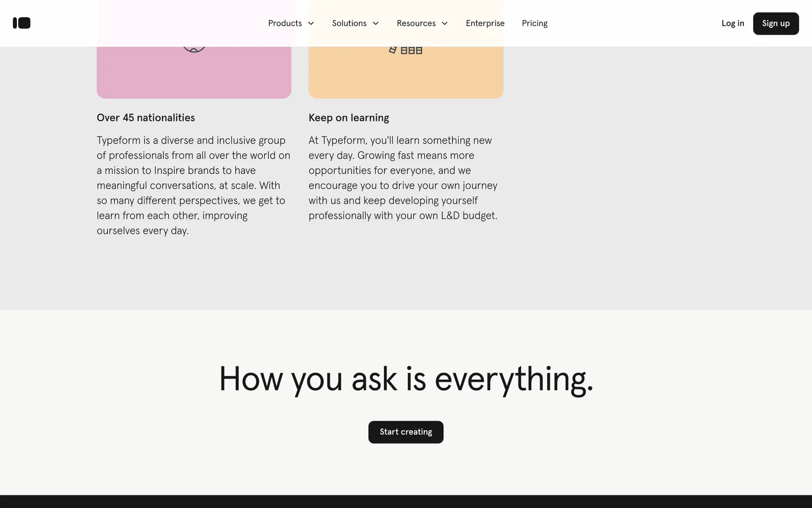Open the Pricing page
The height and width of the screenshot is (508, 812).
(x=534, y=24)
